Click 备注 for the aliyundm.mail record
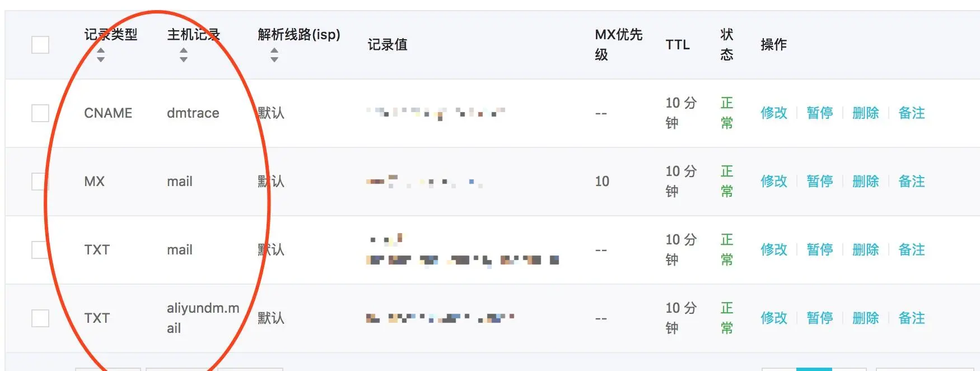This screenshot has height=371, width=980. 912,318
